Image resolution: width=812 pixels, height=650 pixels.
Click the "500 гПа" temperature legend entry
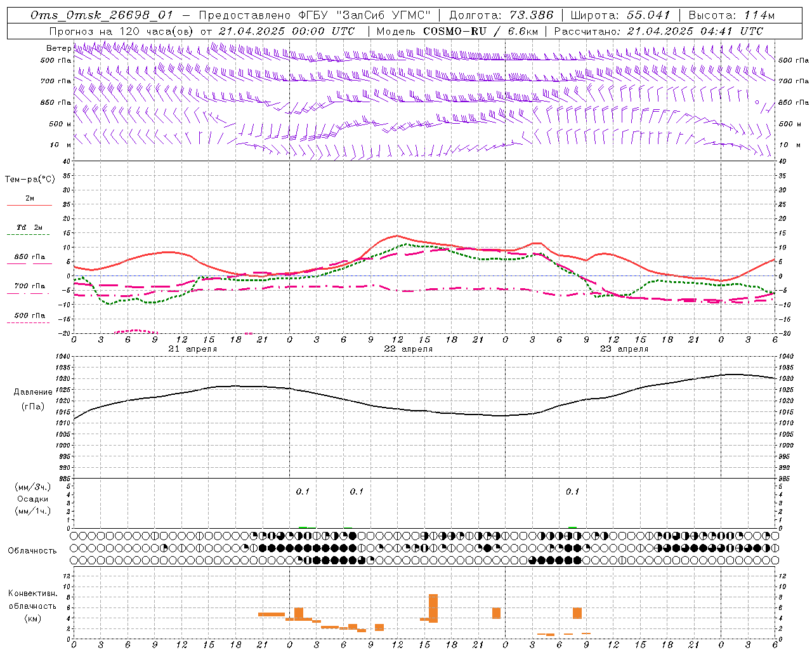30,315
